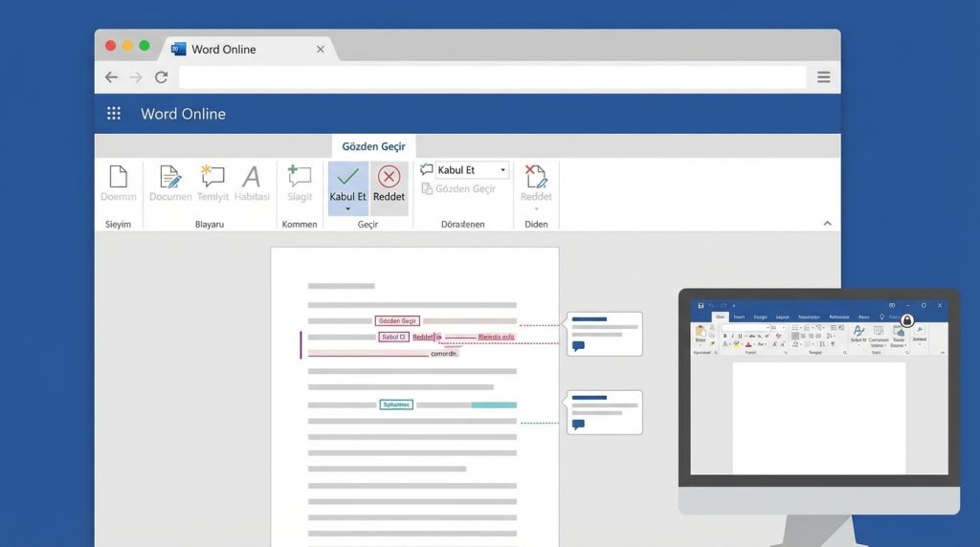The height and width of the screenshot is (547, 980).
Task: Click the Gözden Geçir button in Döraılenen group
Action: (x=459, y=189)
